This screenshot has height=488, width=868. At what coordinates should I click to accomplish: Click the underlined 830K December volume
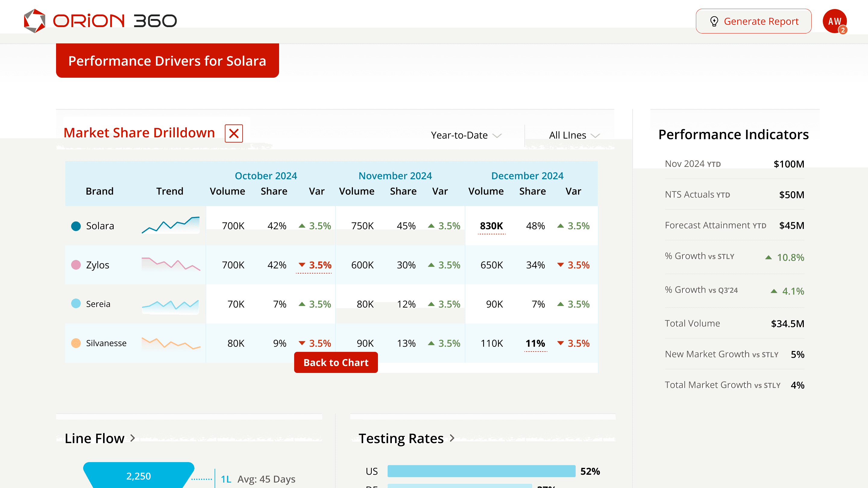pos(491,226)
